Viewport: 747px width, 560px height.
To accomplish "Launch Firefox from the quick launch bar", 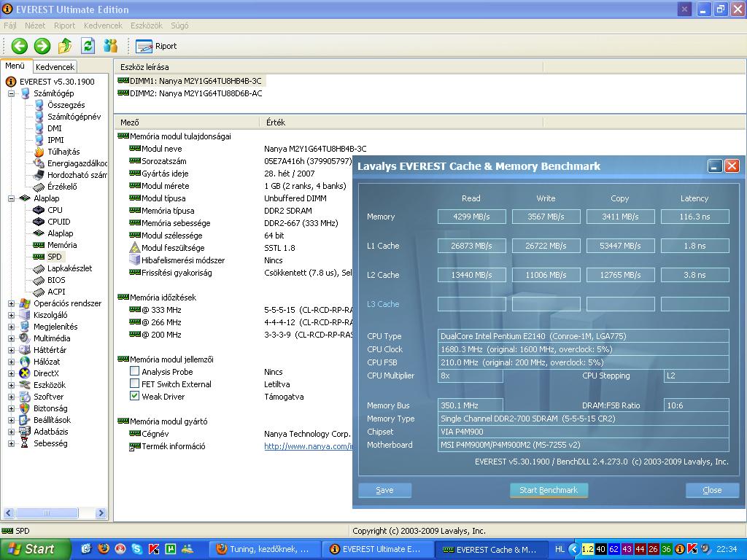I will pyautogui.click(x=104, y=549).
